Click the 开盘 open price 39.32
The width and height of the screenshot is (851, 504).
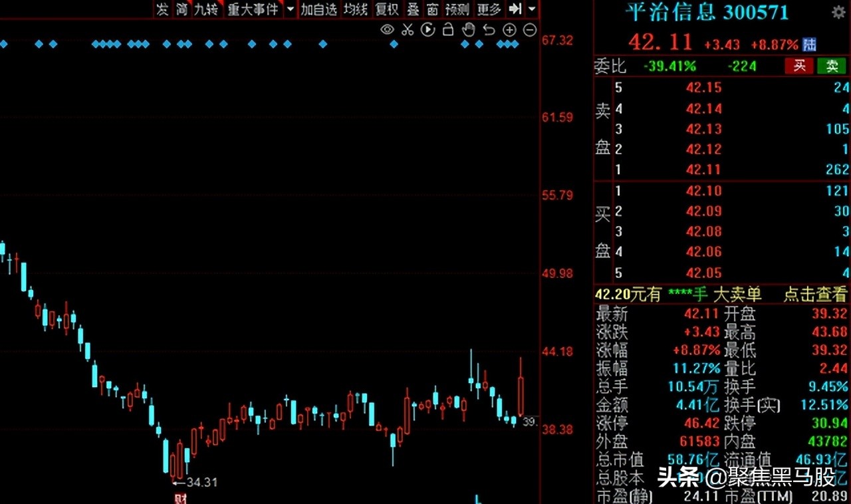830,313
